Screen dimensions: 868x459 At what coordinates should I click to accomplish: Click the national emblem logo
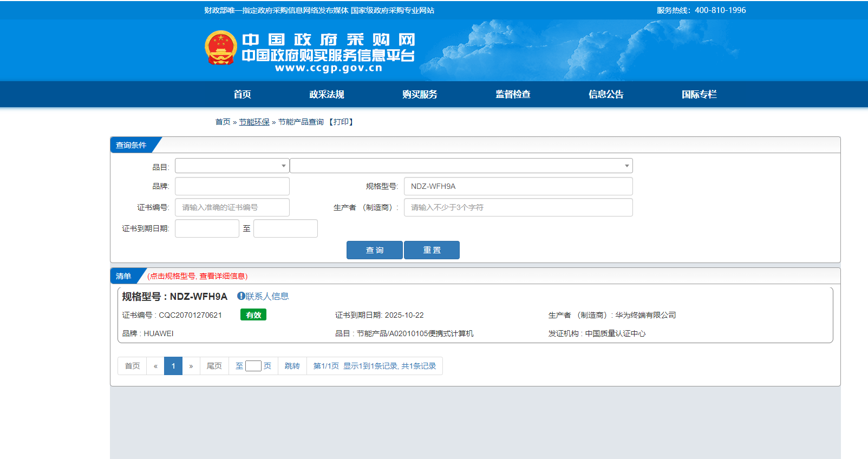coord(221,48)
